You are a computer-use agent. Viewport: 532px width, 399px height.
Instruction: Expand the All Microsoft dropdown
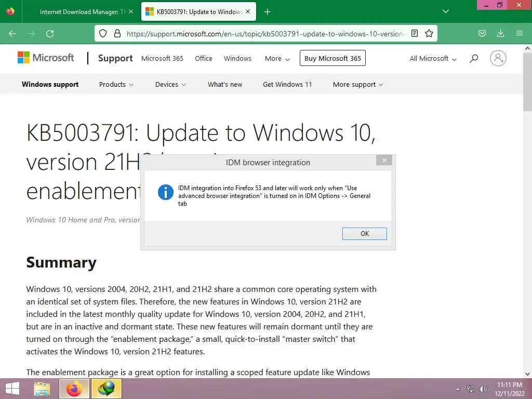[x=433, y=59]
